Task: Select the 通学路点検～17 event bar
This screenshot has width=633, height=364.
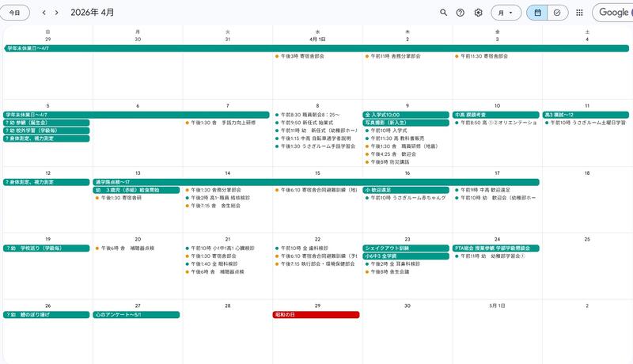Action: 316,182
